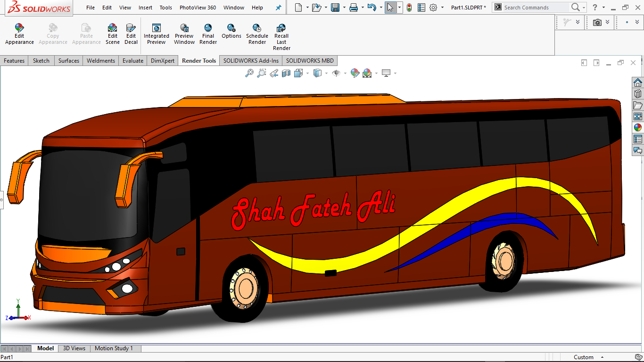The width and height of the screenshot is (644, 362).
Task: Open the Motion Study 1 tab
Action: tap(114, 348)
